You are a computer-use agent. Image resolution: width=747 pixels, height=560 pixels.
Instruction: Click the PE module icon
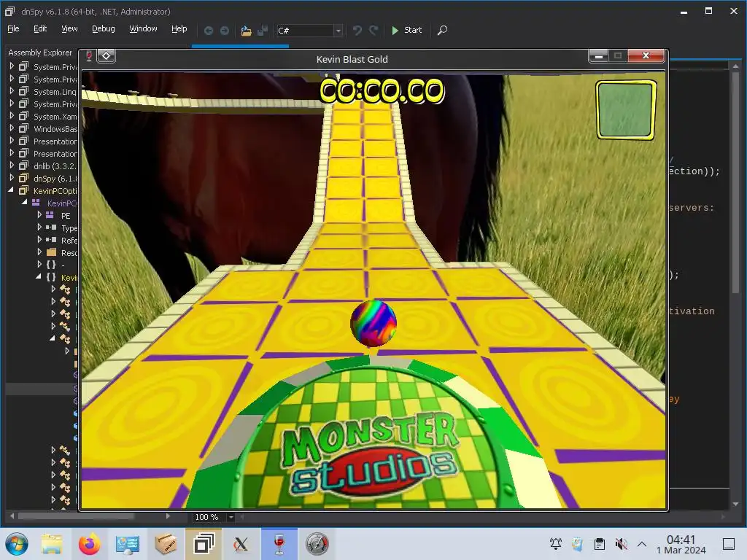point(50,215)
